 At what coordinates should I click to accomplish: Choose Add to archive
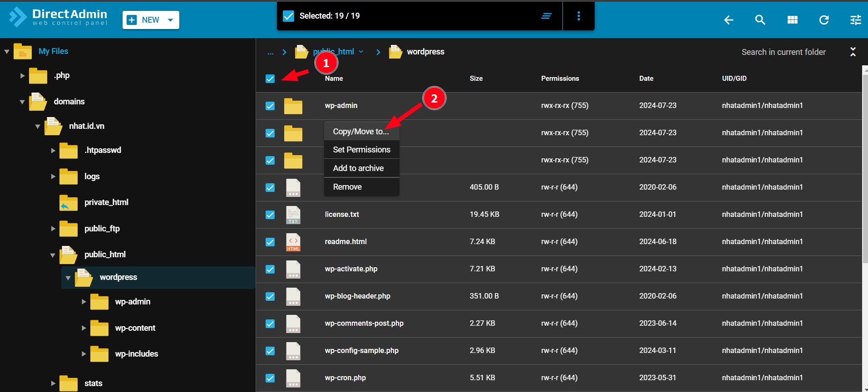coord(361,168)
